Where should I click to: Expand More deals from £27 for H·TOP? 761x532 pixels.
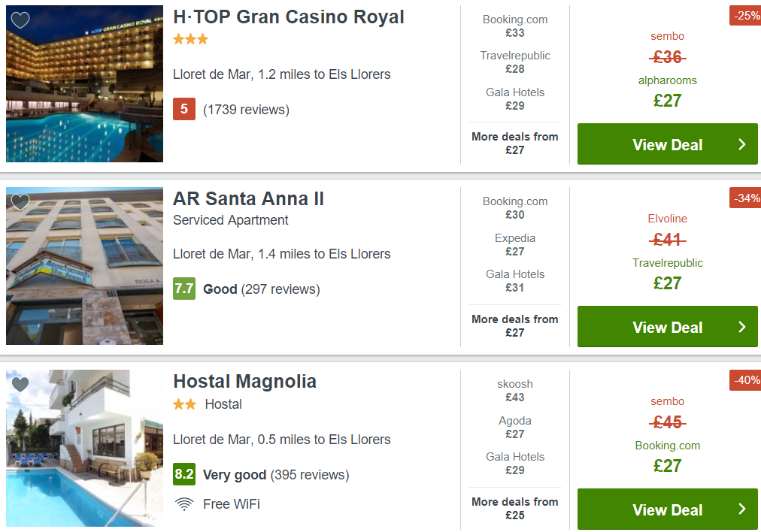515,143
